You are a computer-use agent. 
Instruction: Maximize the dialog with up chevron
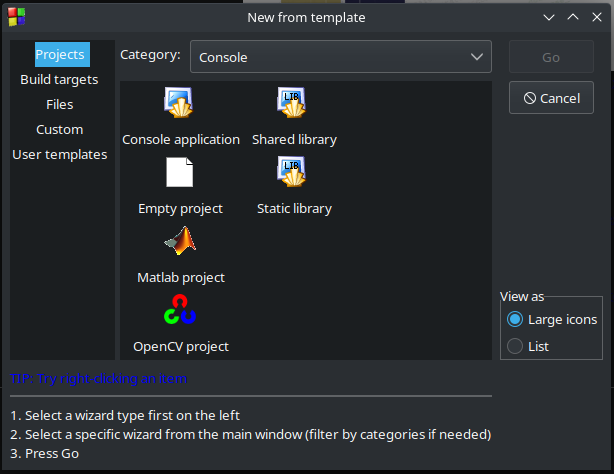(x=573, y=17)
